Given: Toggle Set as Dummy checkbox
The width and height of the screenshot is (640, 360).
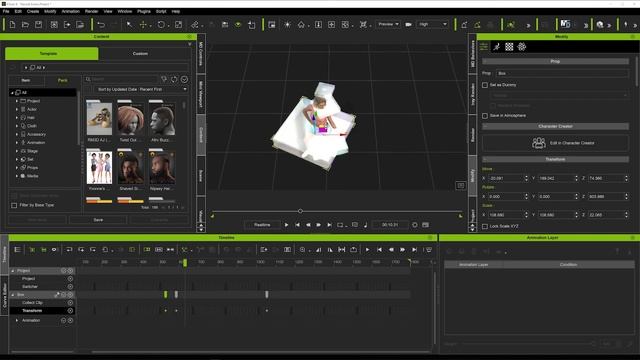Looking at the screenshot, I should 485,85.
